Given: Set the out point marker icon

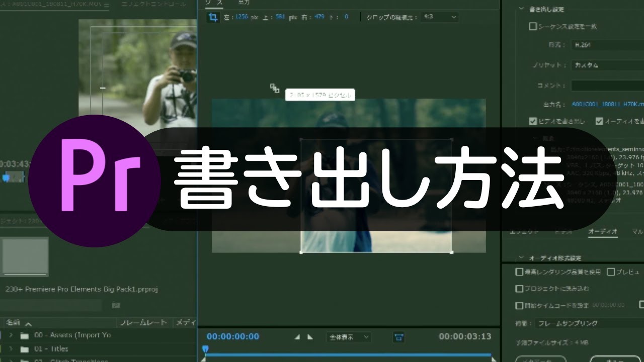Looking at the screenshot, I should tap(310, 337).
